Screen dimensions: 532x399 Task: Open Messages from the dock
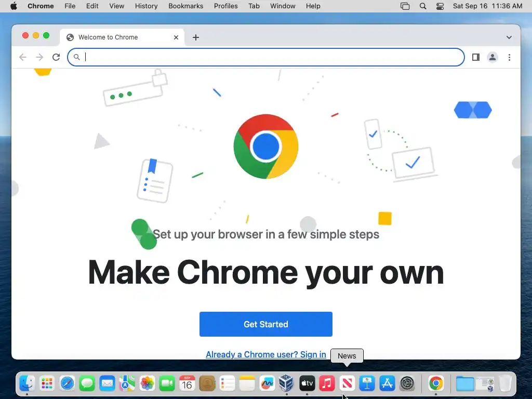(87, 383)
